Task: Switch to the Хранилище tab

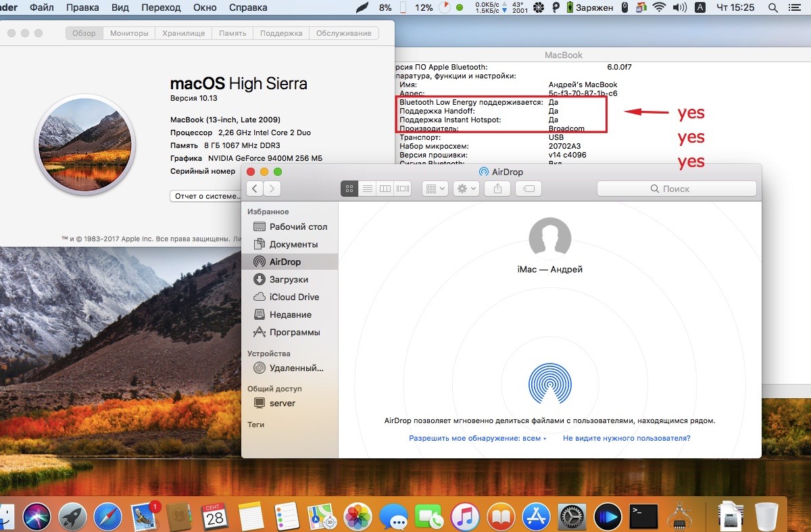Action: point(182,33)
